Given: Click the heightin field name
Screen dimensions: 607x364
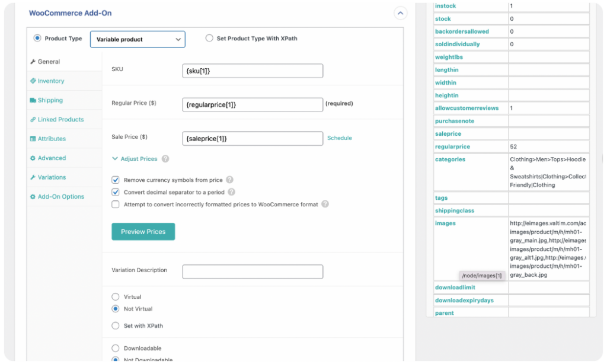Looking at the screenshot, I should pyautogui.click(x=446, y=95).
